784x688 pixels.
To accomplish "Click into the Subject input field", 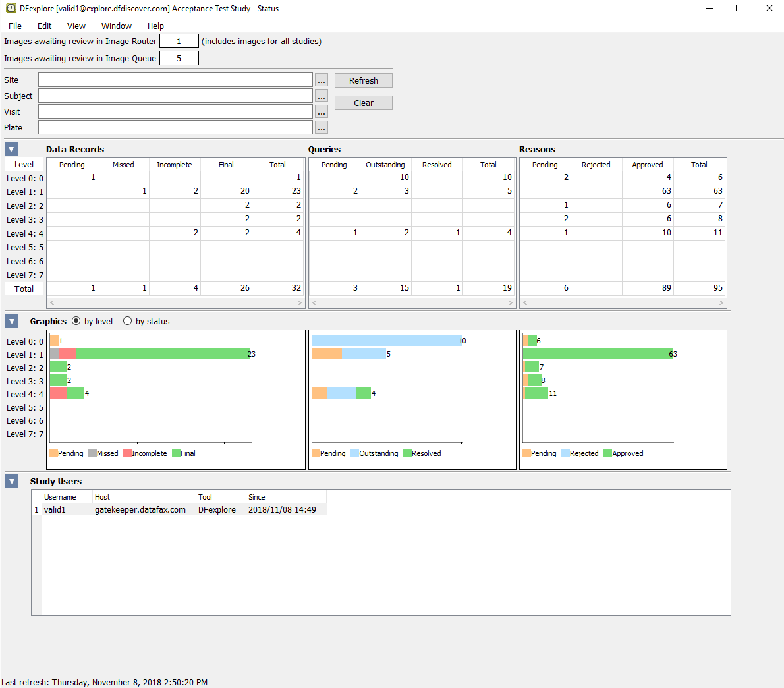I will pos(175,96).
